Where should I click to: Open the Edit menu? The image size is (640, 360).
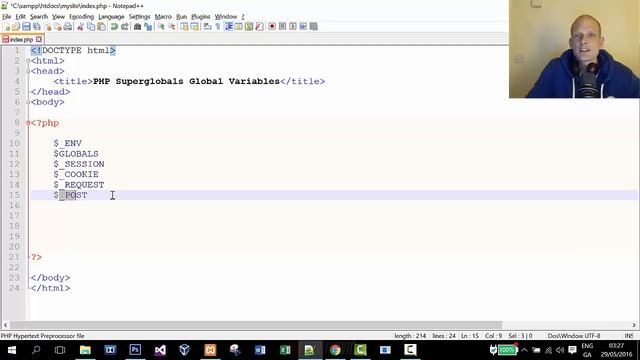pyautogui.click(x=20, y=17)
